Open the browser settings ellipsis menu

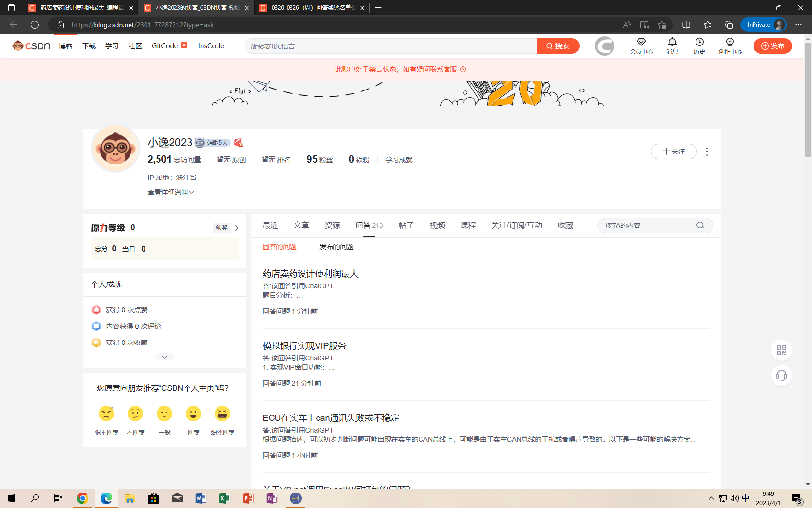[798, 25]
